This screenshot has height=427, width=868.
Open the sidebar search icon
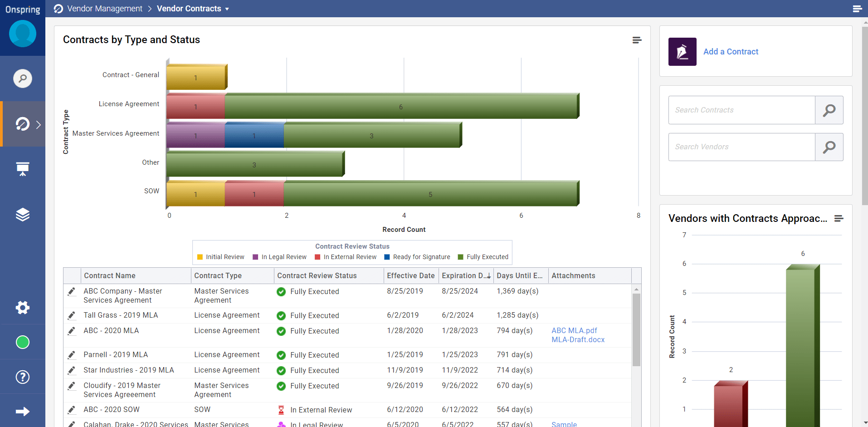tap(23, 79)
